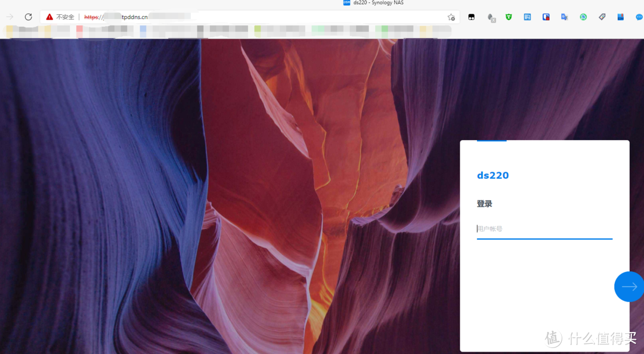Click the 不安全 security label
Screen dimensions: 644x354
click(x=66, y=17)
